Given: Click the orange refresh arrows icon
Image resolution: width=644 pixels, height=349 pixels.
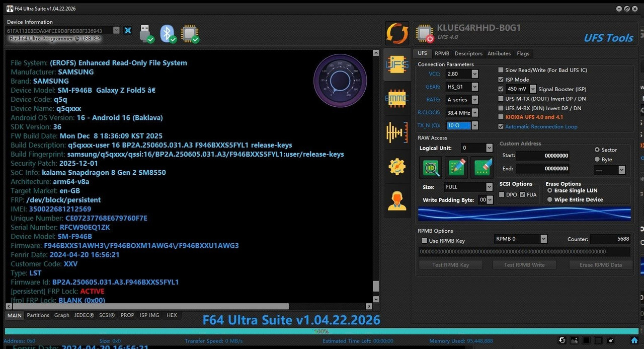Looking at the screenshot, I should click(x=397, y=33).
